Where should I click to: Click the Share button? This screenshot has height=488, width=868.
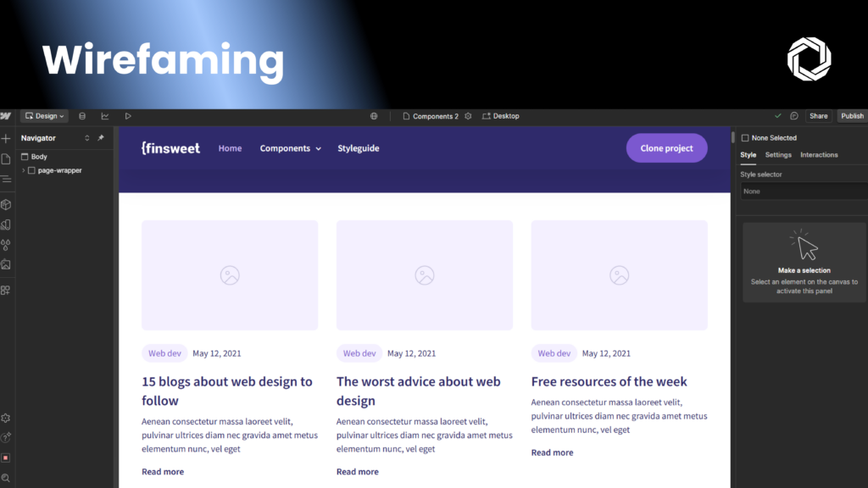tap(818, 116)
